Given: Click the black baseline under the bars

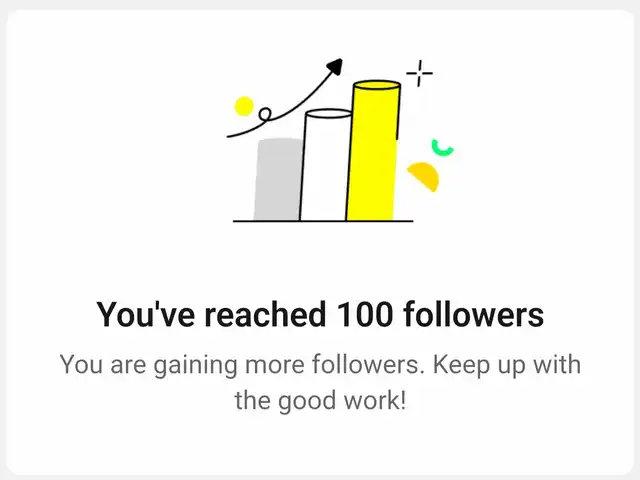Looking at the screenshot, I should coord(323,221).
